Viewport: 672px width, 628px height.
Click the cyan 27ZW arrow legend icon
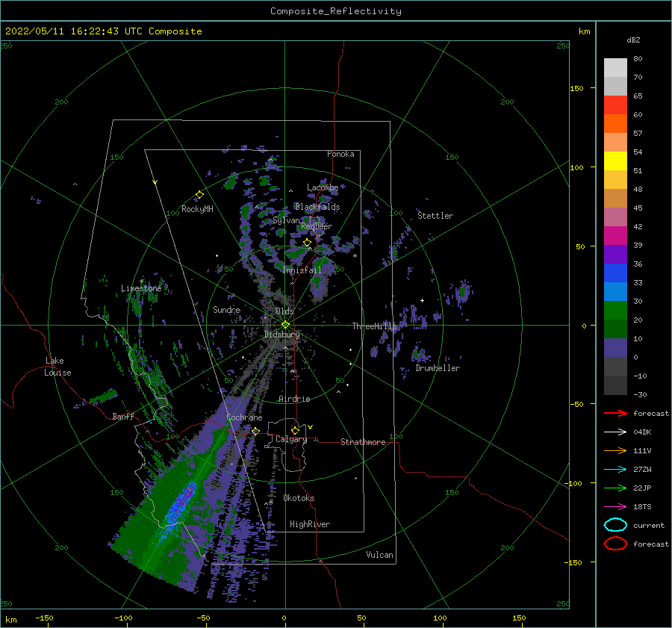[x=615, y=470]
